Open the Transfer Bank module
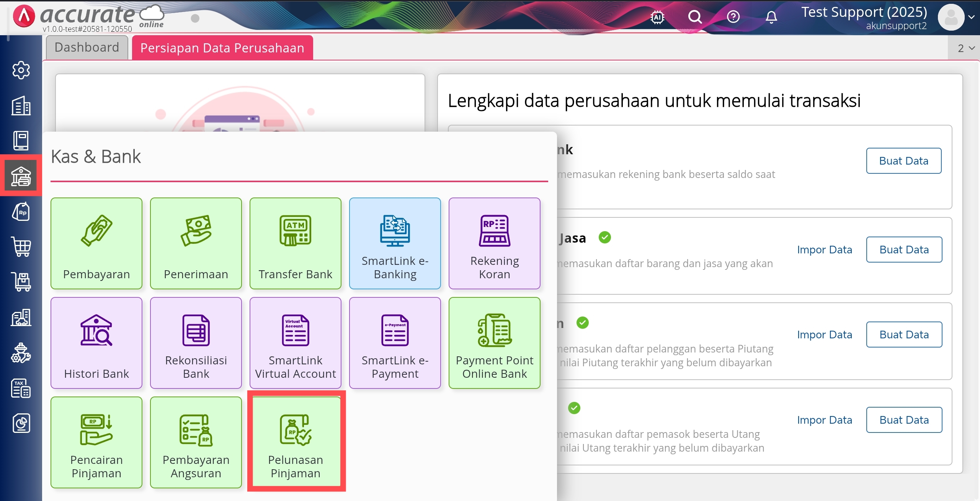 tap(295, 243)
